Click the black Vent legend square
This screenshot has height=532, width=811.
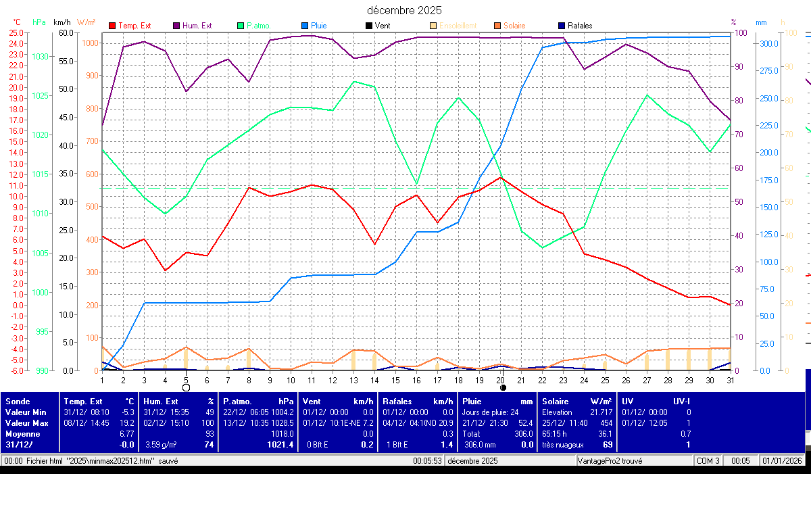[x=368, y=26]
